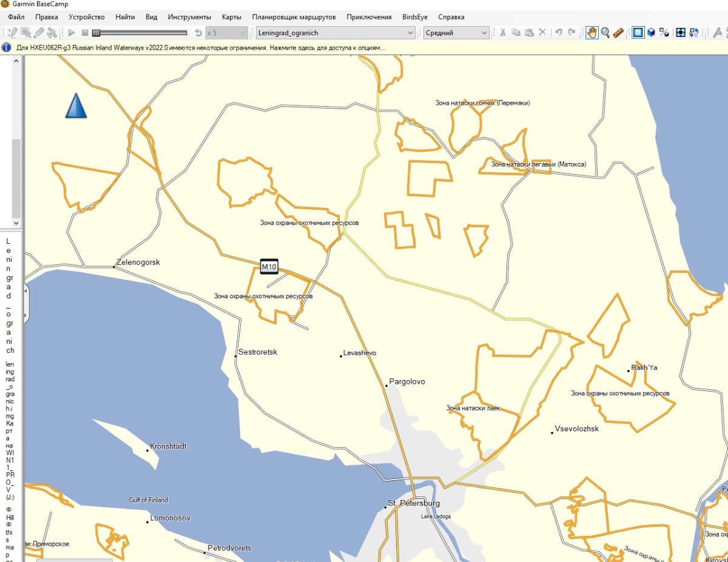
Task: Open the BirdsEye menu
Action: 414,17
